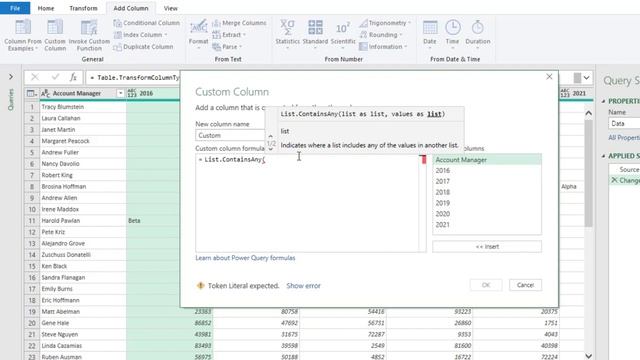Open Standard number operations
The height and width of the screenshot is (360, 640).
pos(315,35)
